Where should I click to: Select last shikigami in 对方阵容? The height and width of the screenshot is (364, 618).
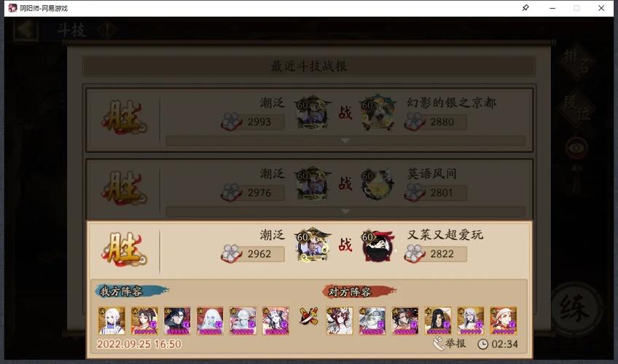coord(504,321)
